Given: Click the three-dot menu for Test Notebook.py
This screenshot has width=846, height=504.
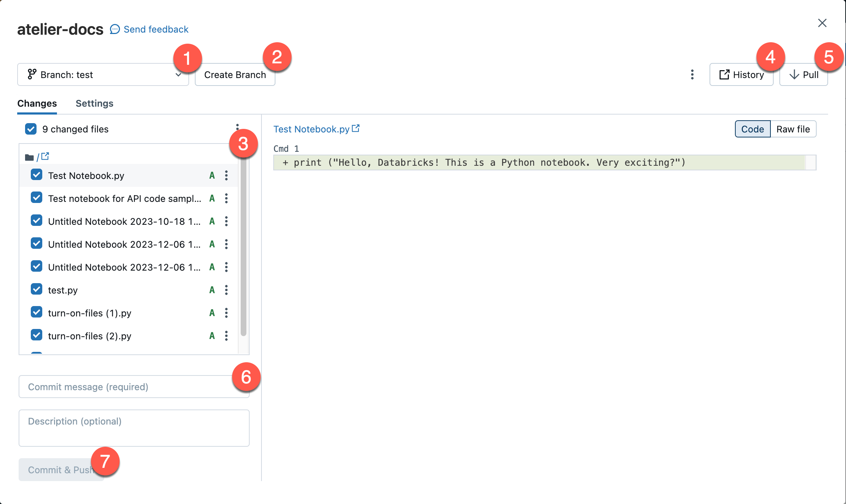Looking at the screenshot, I should [x=226, y=175].
